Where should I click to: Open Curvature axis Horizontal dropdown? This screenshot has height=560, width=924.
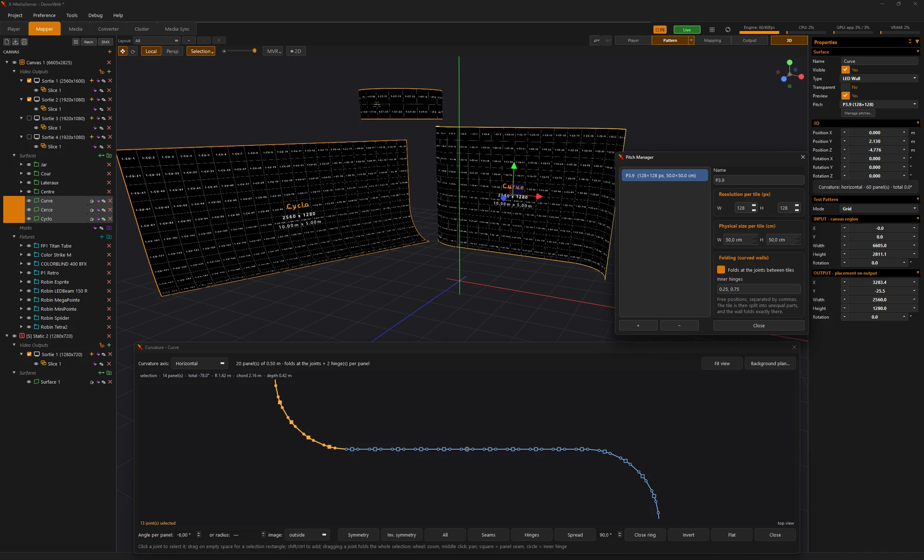click(200, 363)
